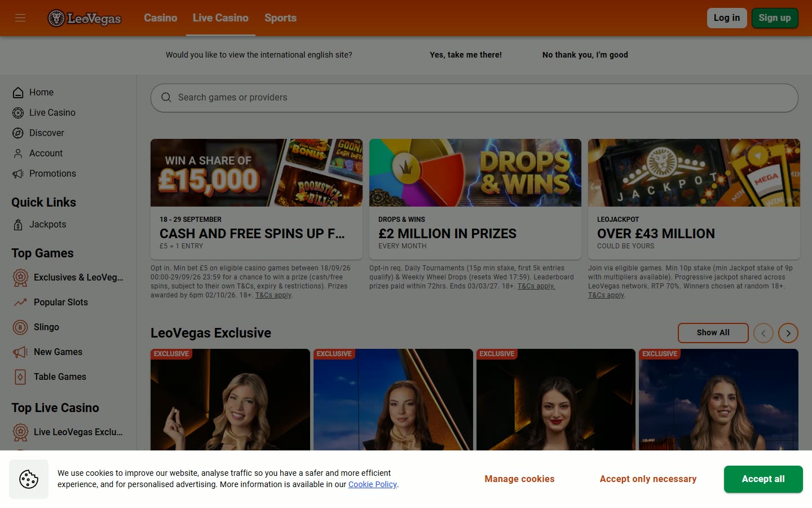Open Table Games category
The height and width of the screenshot is (508, 812).
coord(60,377)
